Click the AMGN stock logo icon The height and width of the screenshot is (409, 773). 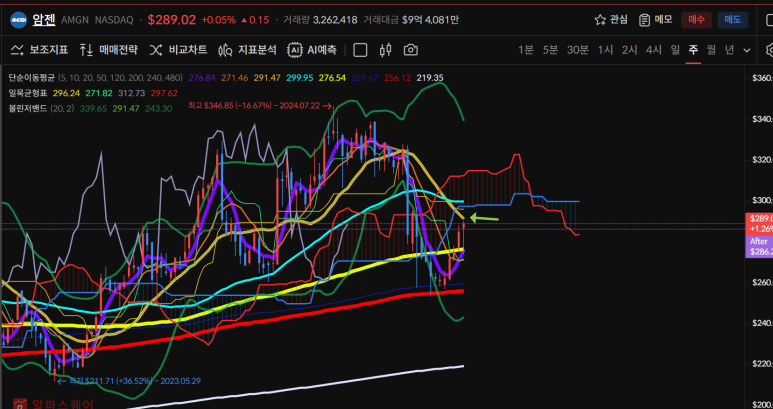tap(18, 20)
